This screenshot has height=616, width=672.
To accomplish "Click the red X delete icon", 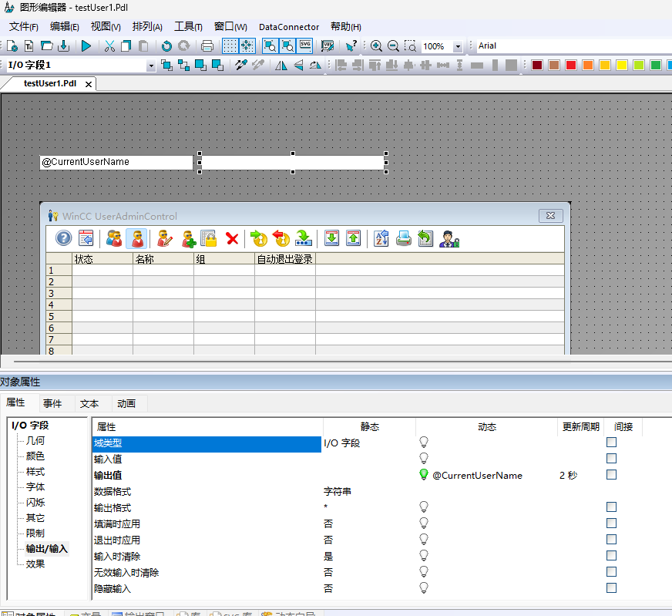I will 231,238.
